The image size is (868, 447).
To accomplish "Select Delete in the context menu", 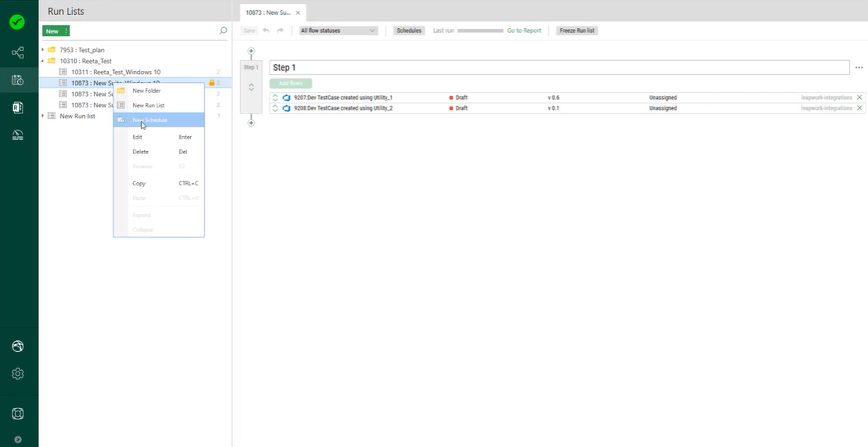I will click(x=140, y=152).
